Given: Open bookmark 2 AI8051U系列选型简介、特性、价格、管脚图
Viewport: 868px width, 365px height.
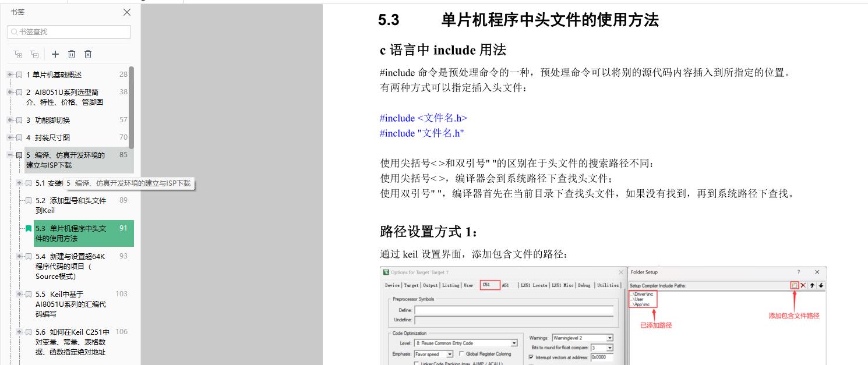Looking at the screenshot, I should 65,97.
